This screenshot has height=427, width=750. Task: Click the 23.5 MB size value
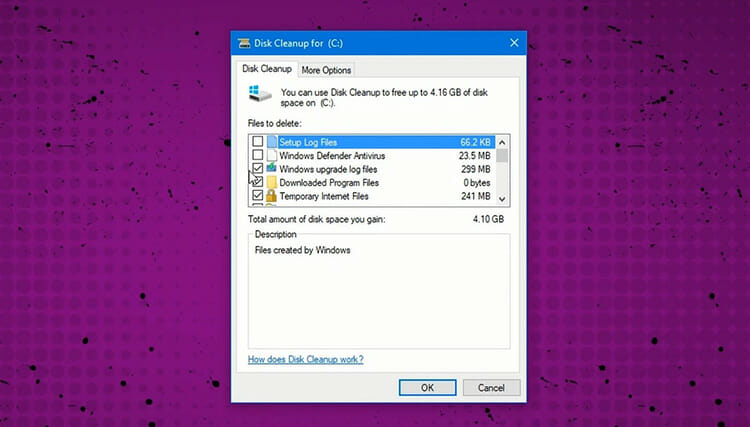474,155
